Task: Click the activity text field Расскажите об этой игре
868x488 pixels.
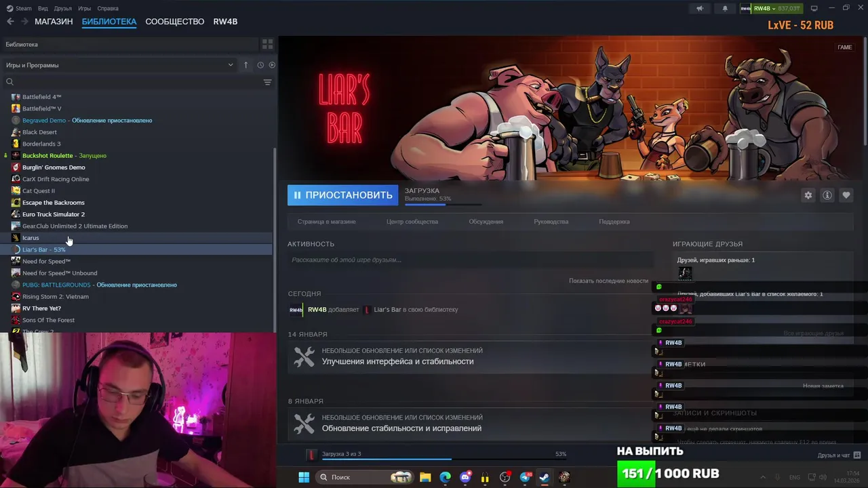Action: click(471, 260)
